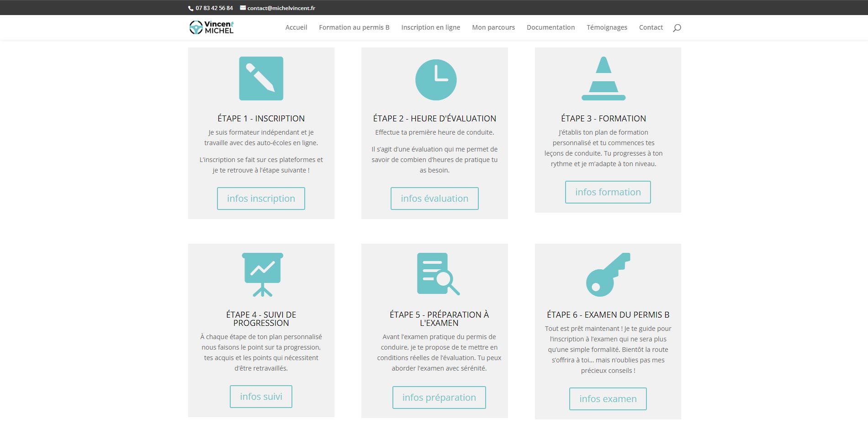Click the pencil icon for Étape 1 Inscription

point(261,78)
